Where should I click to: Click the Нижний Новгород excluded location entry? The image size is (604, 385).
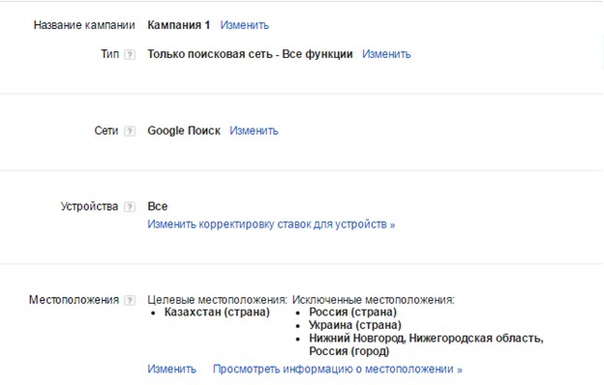pyautogui.click(x=426, y=345)
